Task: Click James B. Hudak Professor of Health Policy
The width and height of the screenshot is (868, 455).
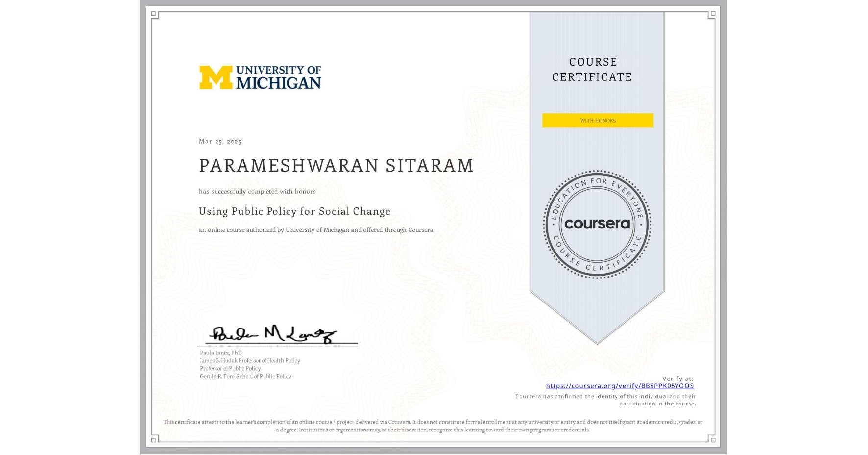Action: [250, 360]
